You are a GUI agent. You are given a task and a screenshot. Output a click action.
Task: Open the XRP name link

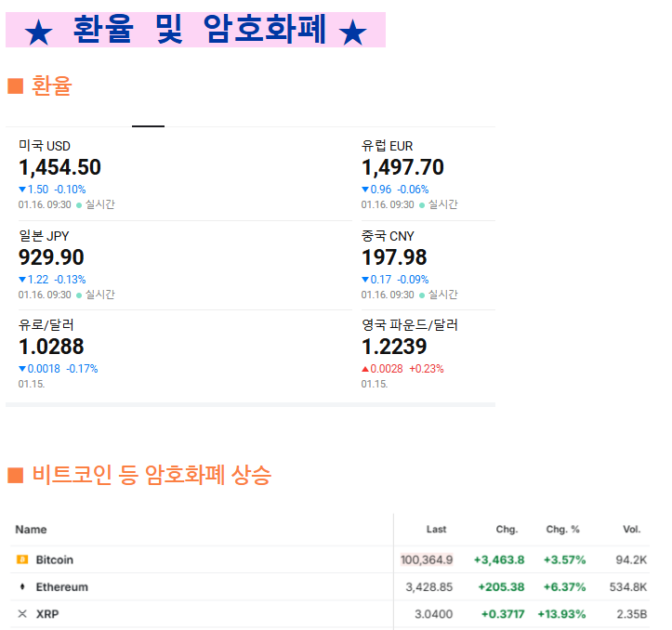click(x=47, y=614)
